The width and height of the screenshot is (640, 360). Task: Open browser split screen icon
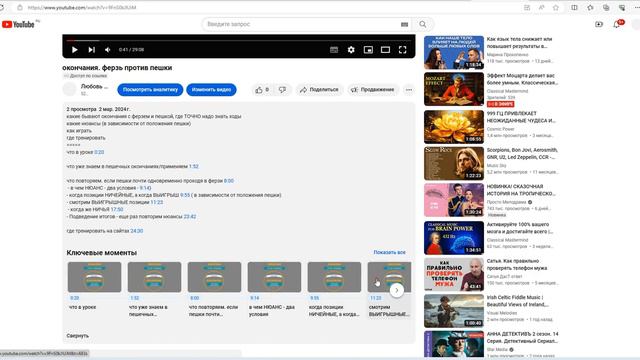click(x=574, y=7)
